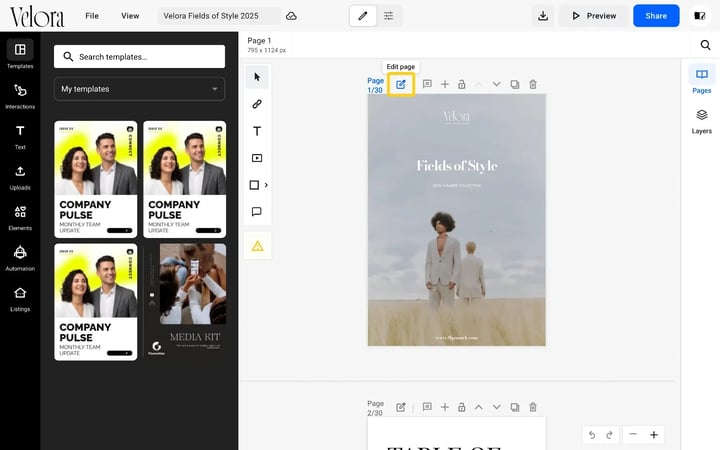This screenshot has height=450, width=720.
Task: Click the Search templates field
Action: pos(139,56)
